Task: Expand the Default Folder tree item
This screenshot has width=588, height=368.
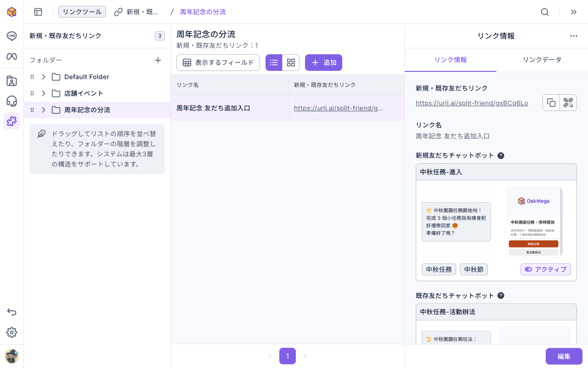Action: pos(44,77)
